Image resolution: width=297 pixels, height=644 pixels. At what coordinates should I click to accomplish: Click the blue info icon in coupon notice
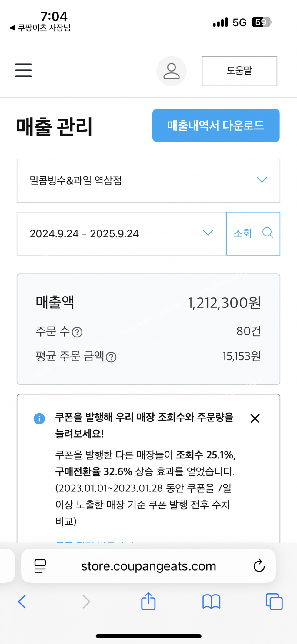coord(39,419)
